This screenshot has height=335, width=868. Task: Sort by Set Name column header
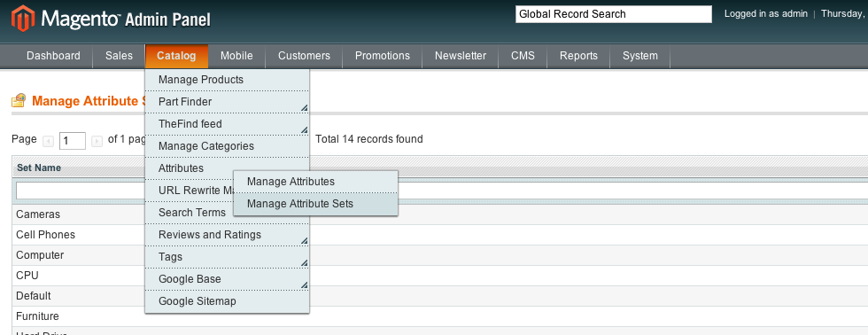pos(39,167)
